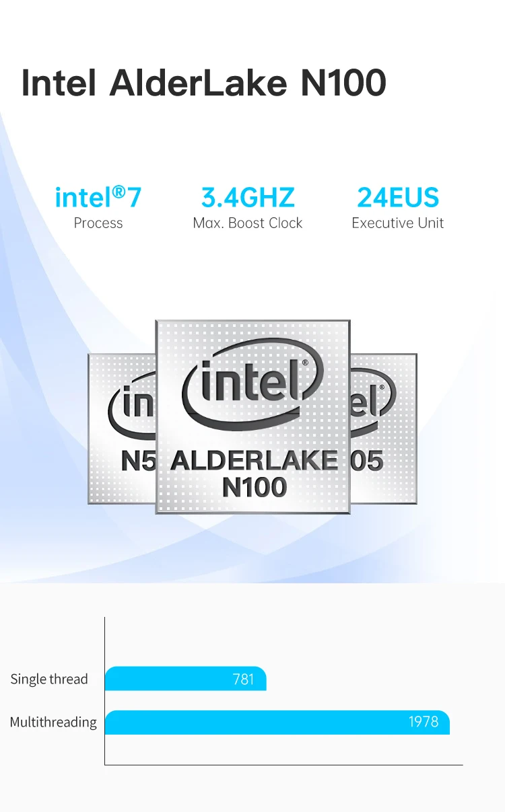Viewport: 505px width, 812px height.
Task: Click the Process label text
Action: (x=98, y=223)
